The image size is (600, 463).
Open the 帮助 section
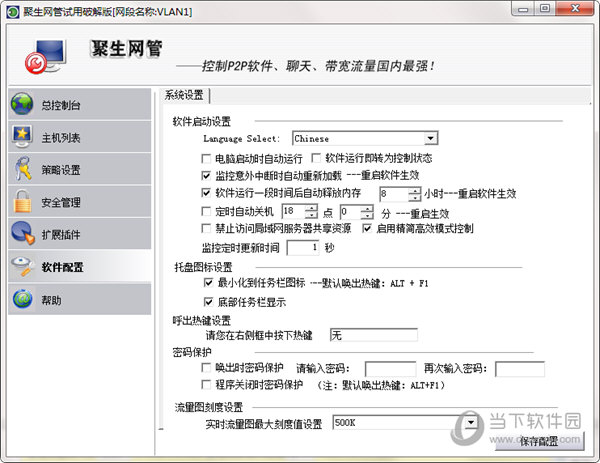pyautogui.click(x=80, y=299)
